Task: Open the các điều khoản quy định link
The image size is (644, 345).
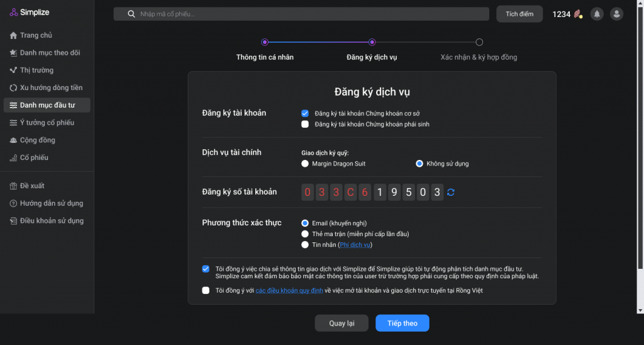Action: click(x=289, y=290)
